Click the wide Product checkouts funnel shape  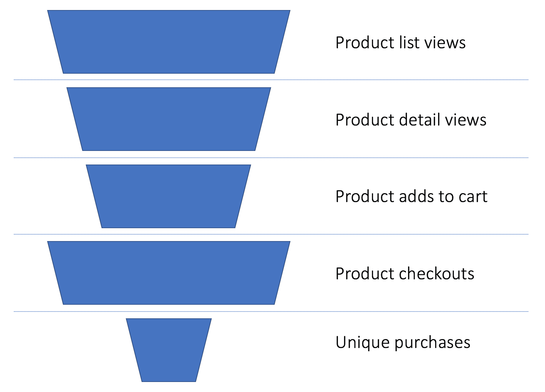168,273
